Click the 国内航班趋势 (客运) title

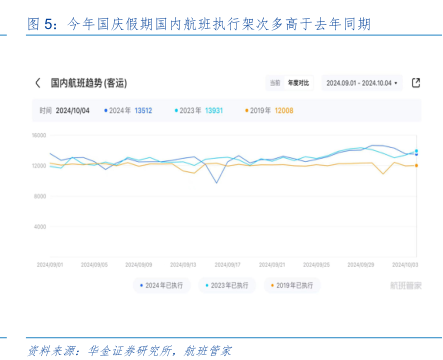click(x=89, y=83)
